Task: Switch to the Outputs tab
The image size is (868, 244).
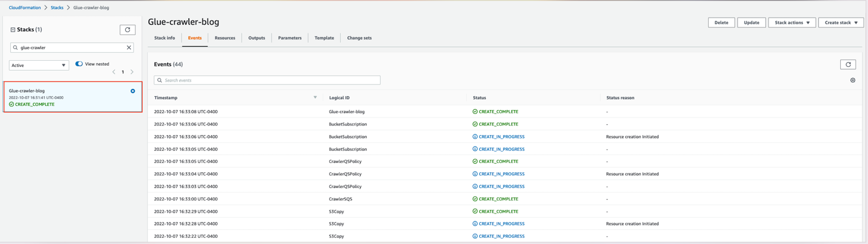Action: tap(256, 38)
